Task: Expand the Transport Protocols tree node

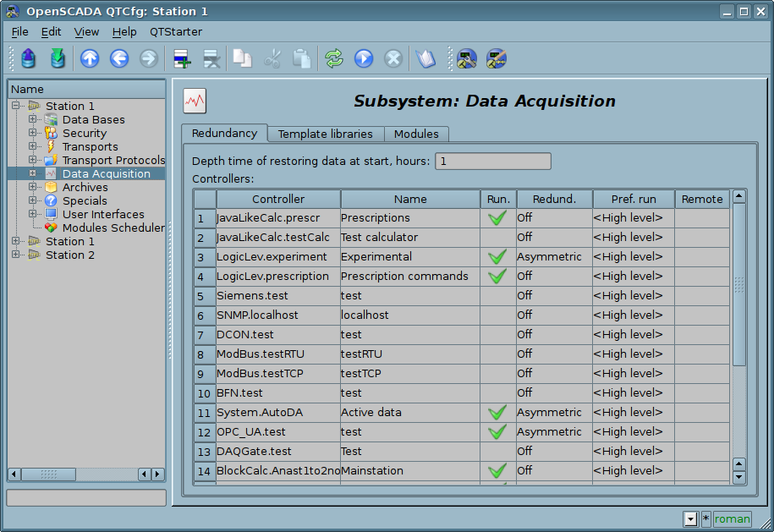Action: pos(32,159)
